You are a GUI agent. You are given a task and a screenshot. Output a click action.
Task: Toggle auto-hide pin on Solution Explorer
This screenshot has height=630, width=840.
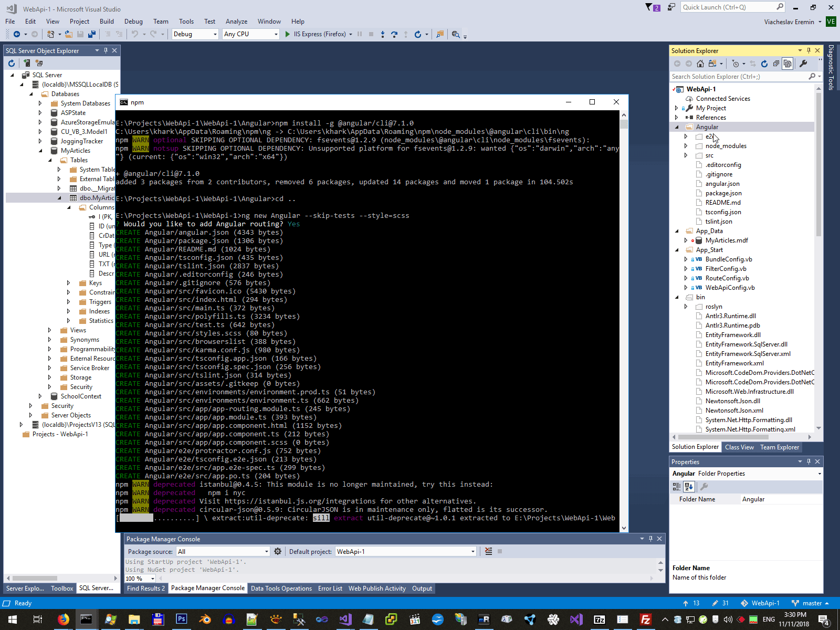808,50
